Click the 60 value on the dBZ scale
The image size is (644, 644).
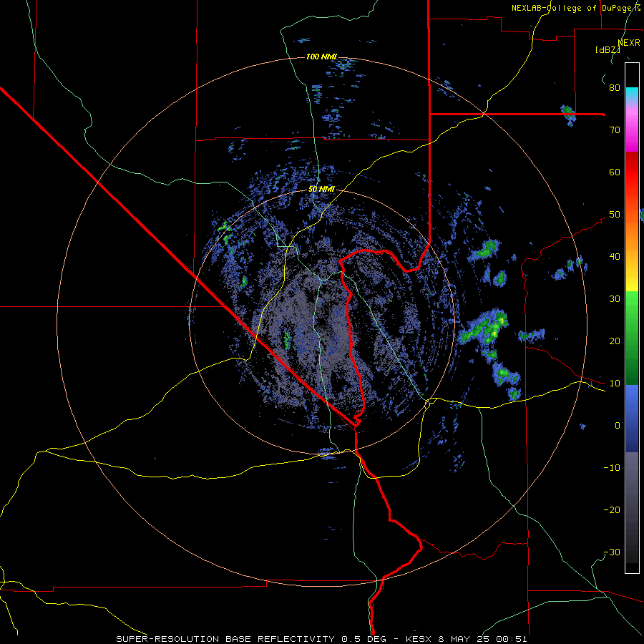tap(615, 172)
